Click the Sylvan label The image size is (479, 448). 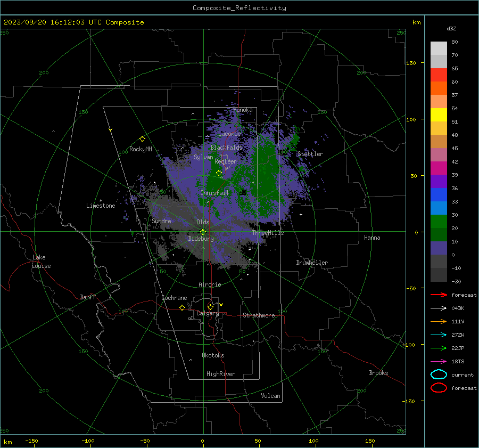tap(203, 157)
